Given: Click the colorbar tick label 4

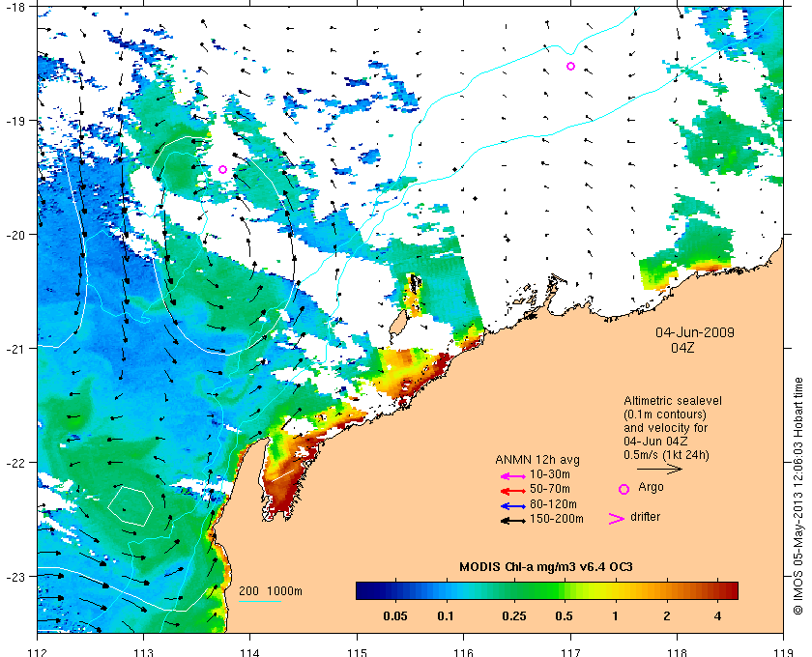Looking at the screenshot, I should (x=717, y=616).
